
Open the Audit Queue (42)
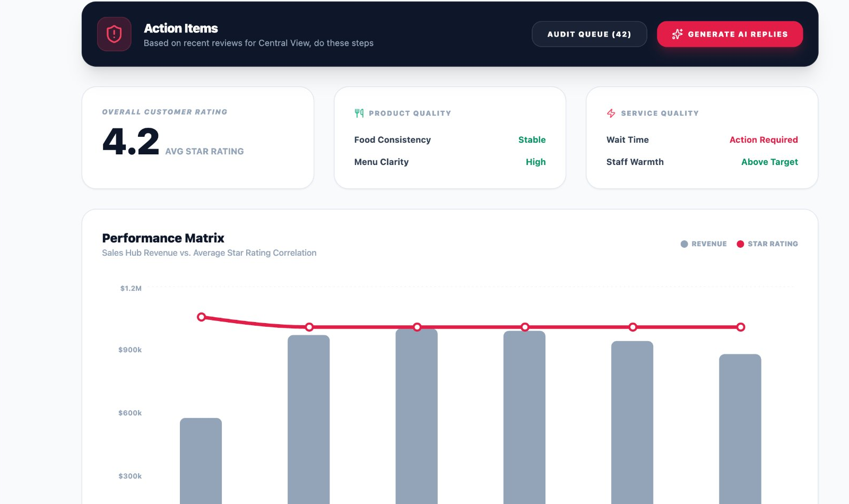tap(590, 34)
